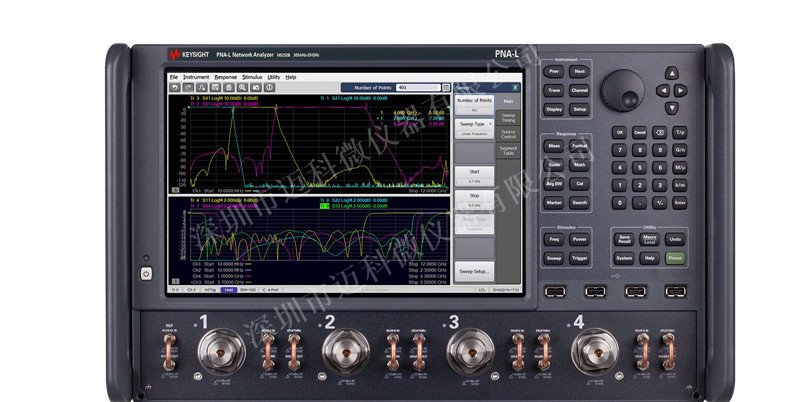Image resolution: width=800 pixels, height=402 pixels.
Task: Push the Cal hardkey
Action: (x=580, y=184)
